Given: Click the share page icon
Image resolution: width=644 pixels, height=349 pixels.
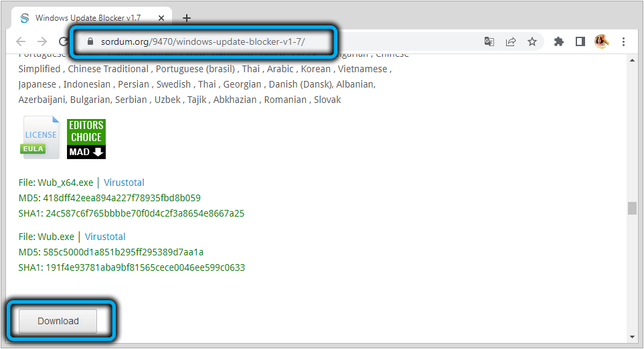Looking at the screenshot, I should click(511, 41).
